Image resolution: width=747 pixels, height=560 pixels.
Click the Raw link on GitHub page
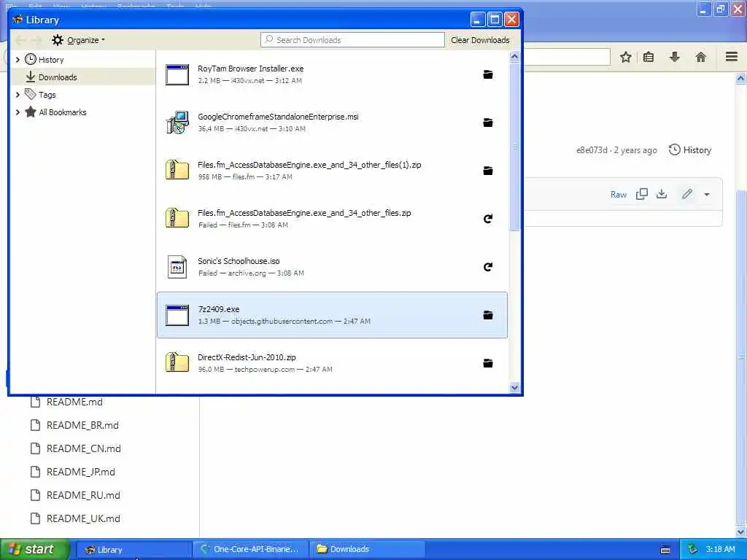[x=619, y=194]
